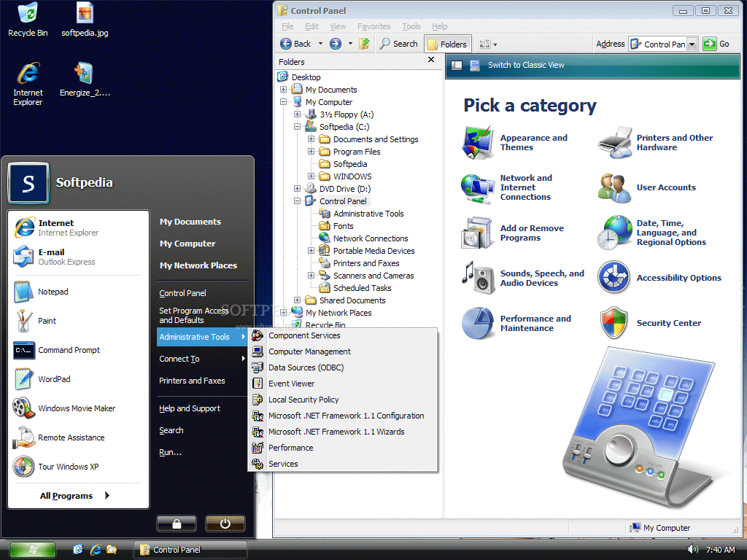Open the Printers and Other Hardware icon
Image resolution: width=747 pixels, height=560 pixels.
[x=614, y=142]
